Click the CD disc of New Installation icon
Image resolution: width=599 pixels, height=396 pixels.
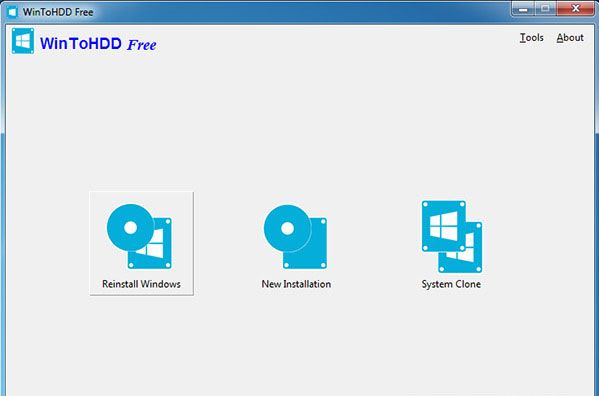(x=287, y=228)
